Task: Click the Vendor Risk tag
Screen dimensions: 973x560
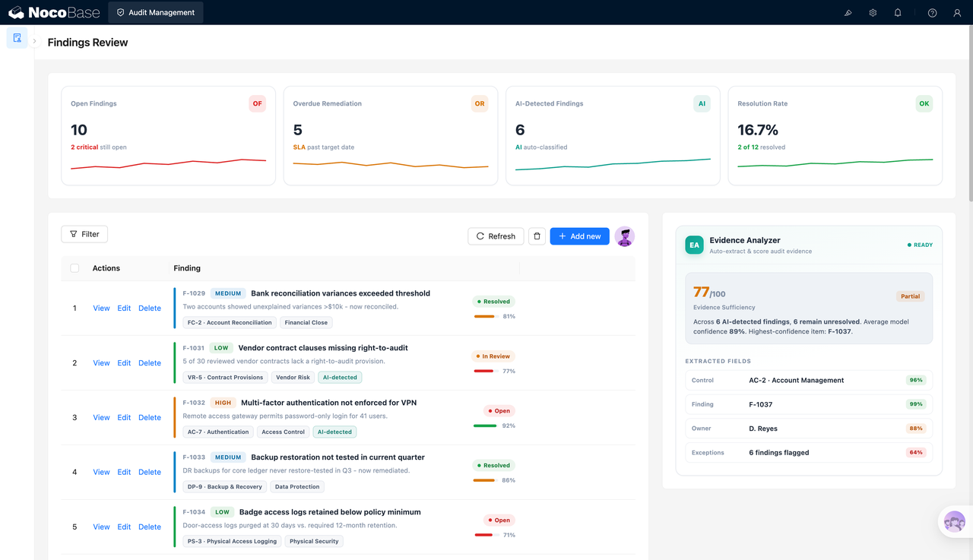Action: (x=293, y=377)
